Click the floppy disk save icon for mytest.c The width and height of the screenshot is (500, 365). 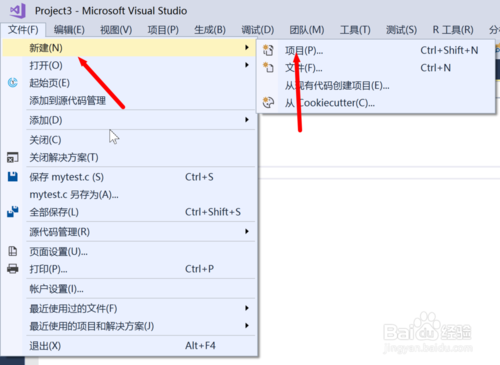click(x=13, y=177)
